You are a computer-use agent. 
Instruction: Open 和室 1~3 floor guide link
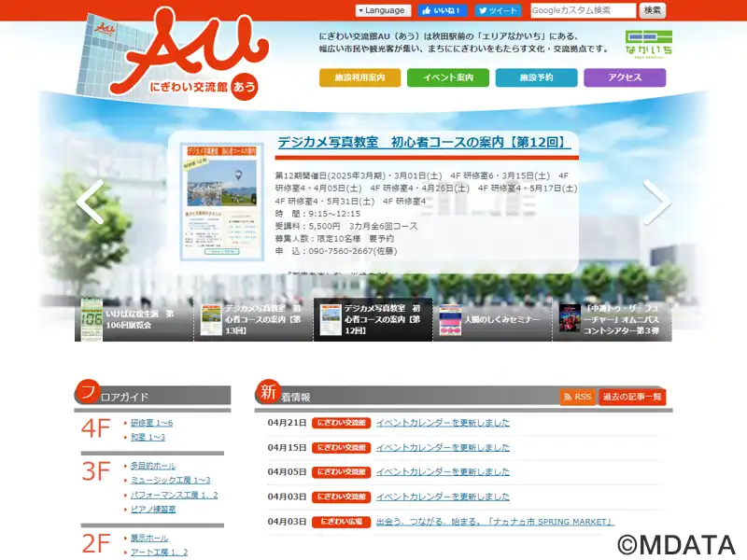point(148,437)
